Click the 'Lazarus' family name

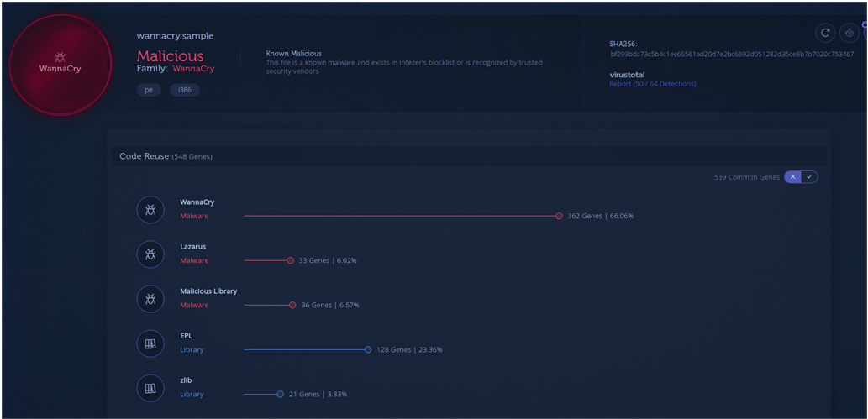click(x=192, y=246)
